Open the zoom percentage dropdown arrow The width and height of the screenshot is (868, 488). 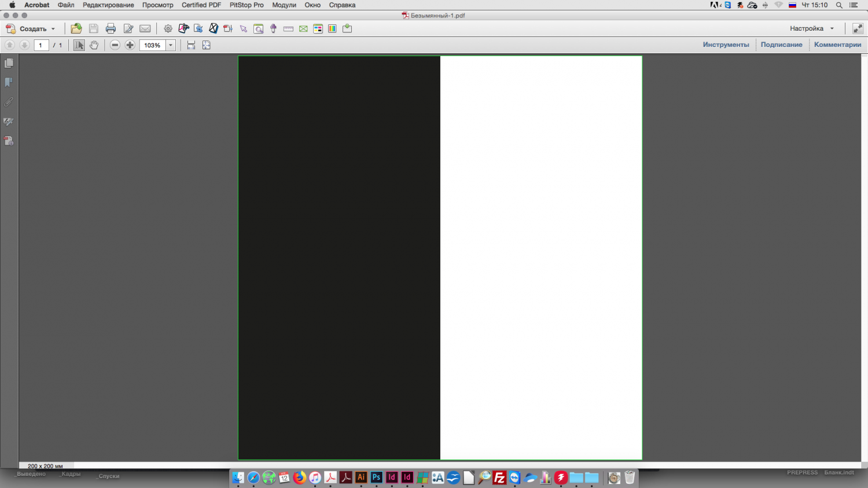click(171, 45)
